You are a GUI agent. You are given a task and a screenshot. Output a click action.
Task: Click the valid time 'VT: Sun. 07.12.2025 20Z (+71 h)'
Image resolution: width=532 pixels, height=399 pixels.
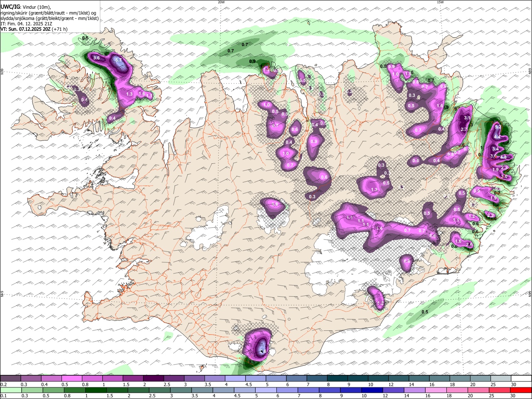pos(34,29)
